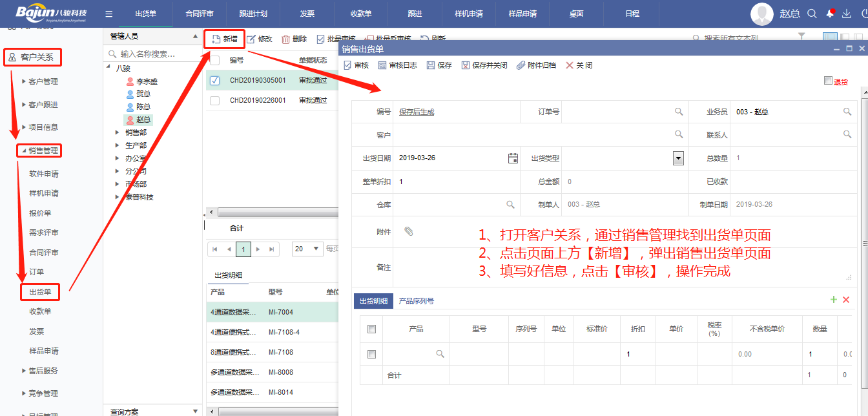Viewport: 868px width, 416px height.
Task: Open the 出货类型 dropdown
Action: coord(678,158)
